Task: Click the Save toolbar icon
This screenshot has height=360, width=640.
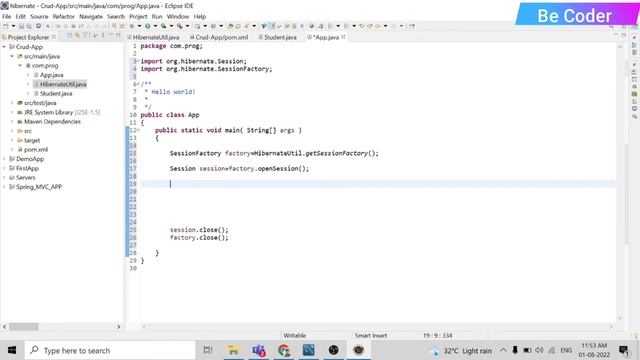Action: (x=21, y=26)
